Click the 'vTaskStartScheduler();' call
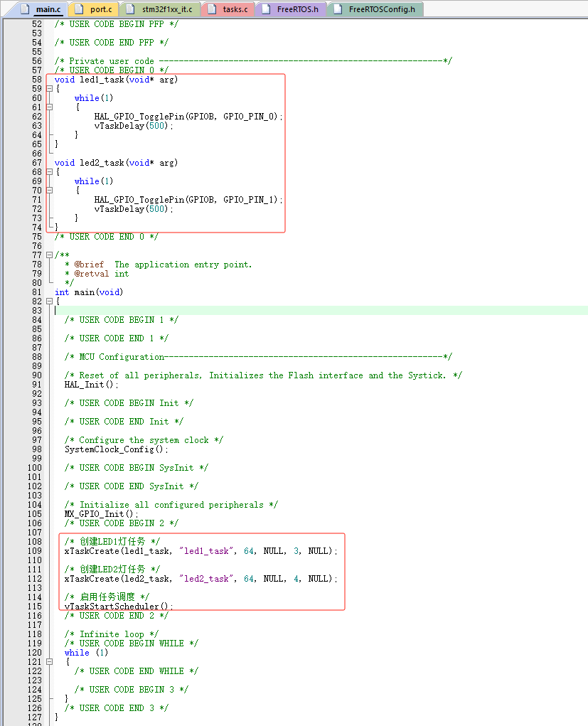 [x=119, y=606]
